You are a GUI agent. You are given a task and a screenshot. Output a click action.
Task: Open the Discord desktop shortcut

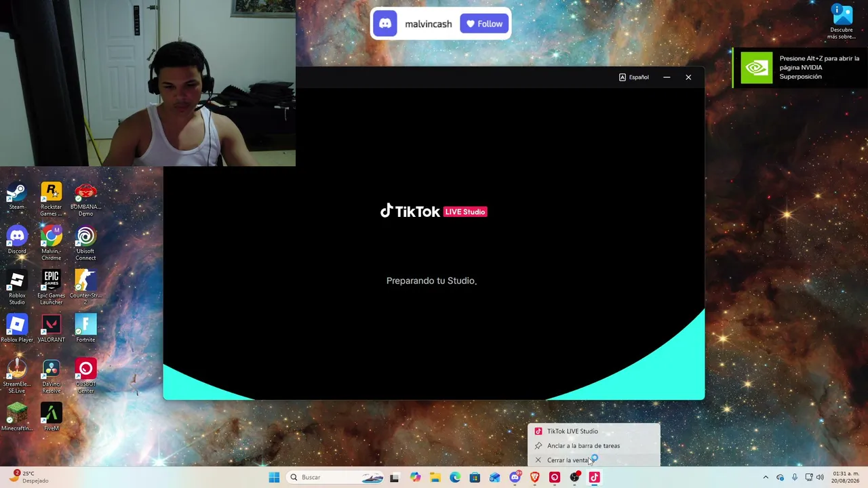click(17, 241)
